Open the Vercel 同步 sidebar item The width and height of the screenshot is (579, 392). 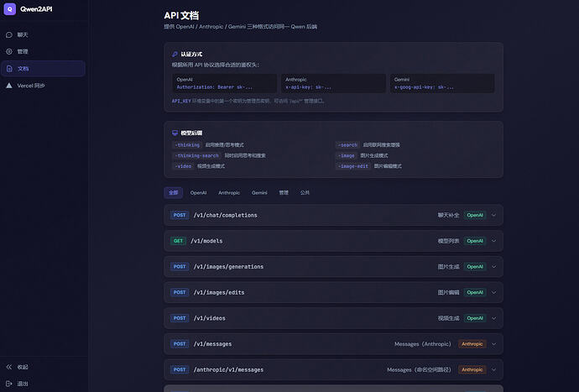[43, 86]
